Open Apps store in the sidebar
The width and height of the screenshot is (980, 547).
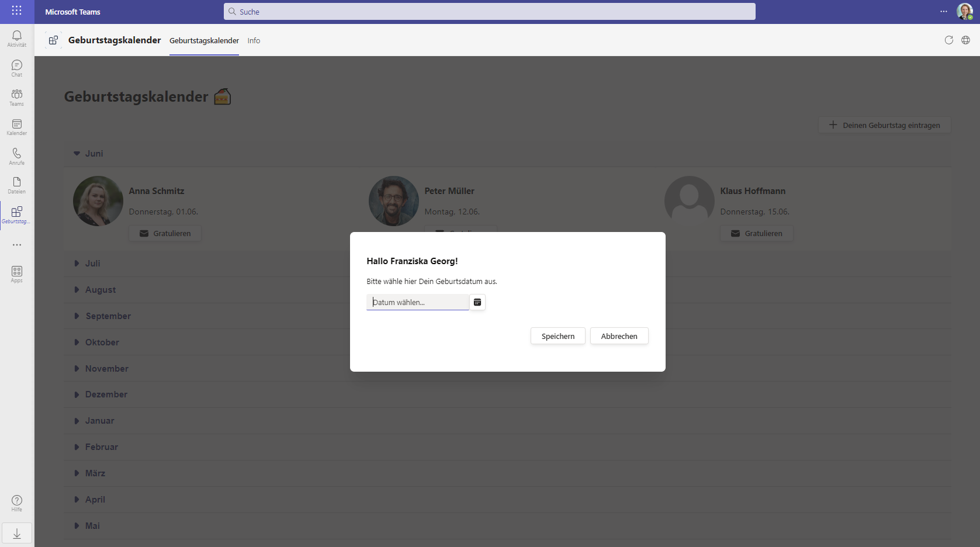tap(16, 274)
